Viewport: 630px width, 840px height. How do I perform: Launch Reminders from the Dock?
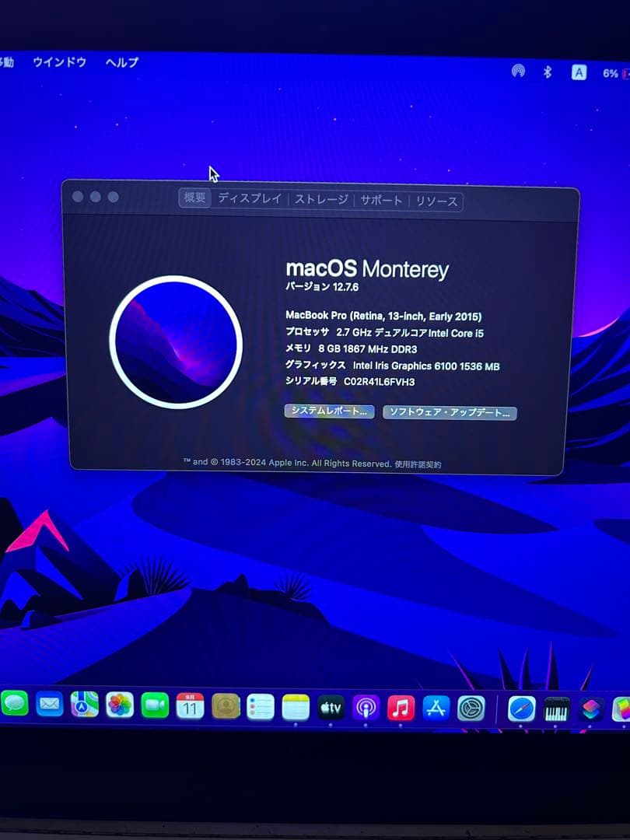pos(261,707)
